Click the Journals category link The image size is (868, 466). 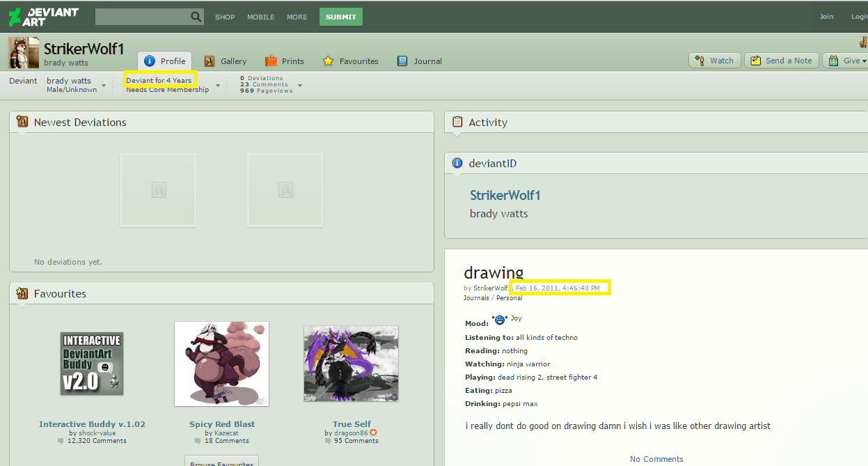476,298
